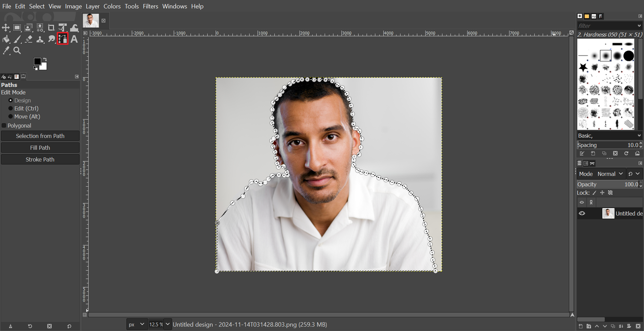644x331 pixels.
Task: Open the Windows menu
Action: 175,6
